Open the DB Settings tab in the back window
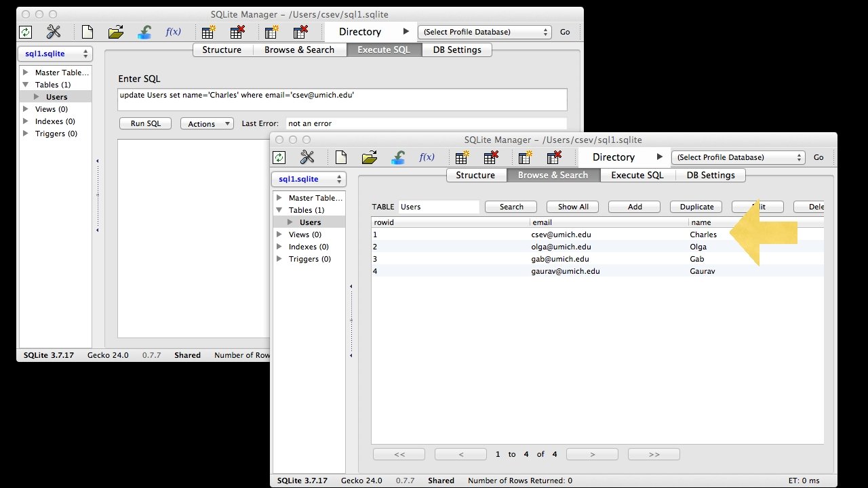 (457, 49)
